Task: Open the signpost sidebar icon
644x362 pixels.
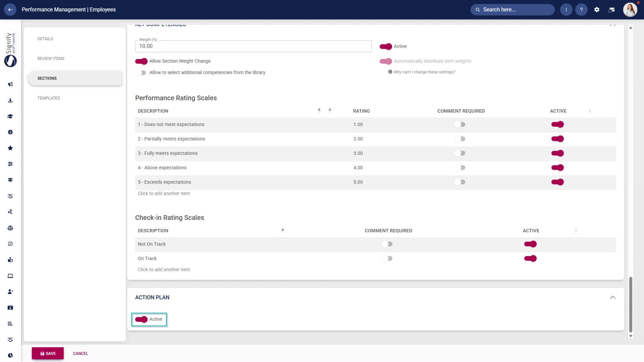Action: (x=10, y=180)
